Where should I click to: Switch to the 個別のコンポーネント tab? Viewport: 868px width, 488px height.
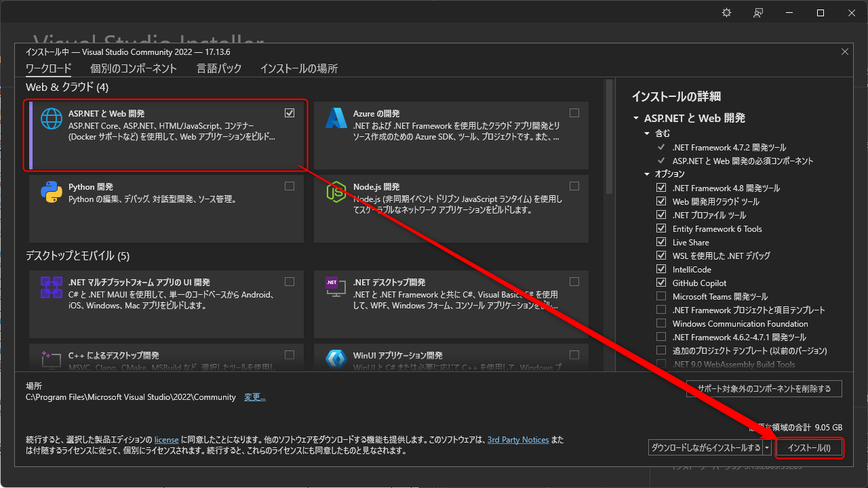(134, 68)
